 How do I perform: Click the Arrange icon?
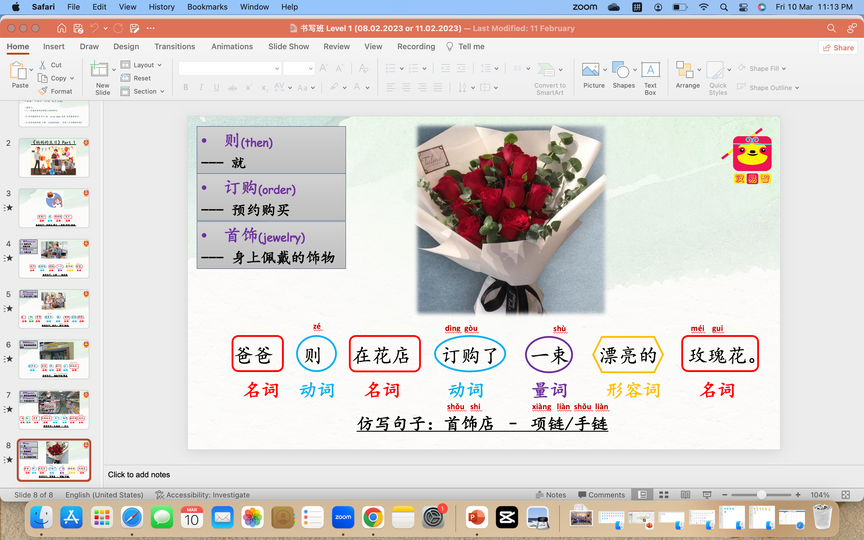(x=687, y=71)
